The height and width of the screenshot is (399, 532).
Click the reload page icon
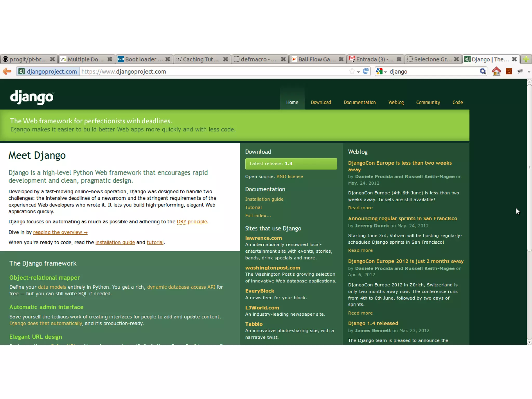(366, 71)
